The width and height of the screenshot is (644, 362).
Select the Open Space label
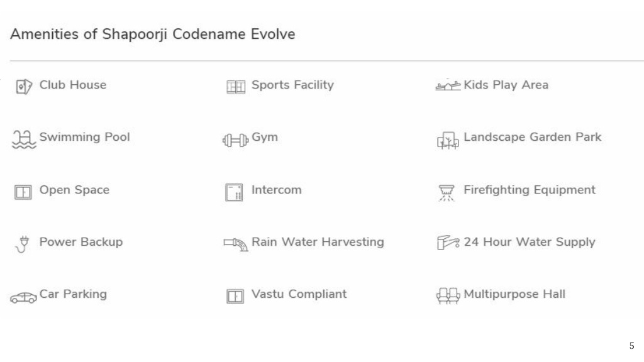pos(74,190)
